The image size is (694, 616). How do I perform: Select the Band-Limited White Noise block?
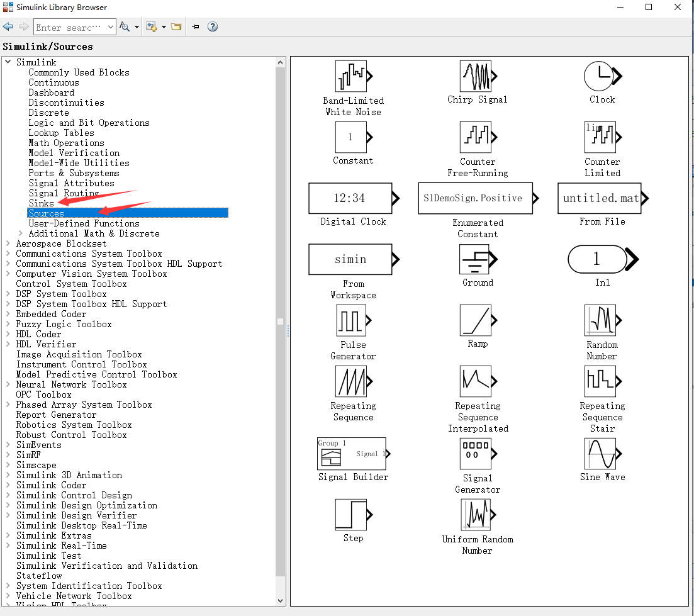click(352, 76)
